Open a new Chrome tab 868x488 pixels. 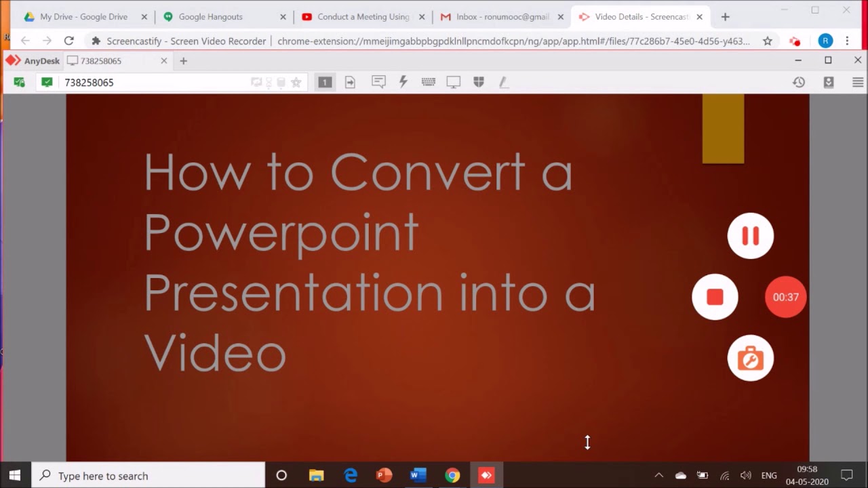(x=725, y=17)
